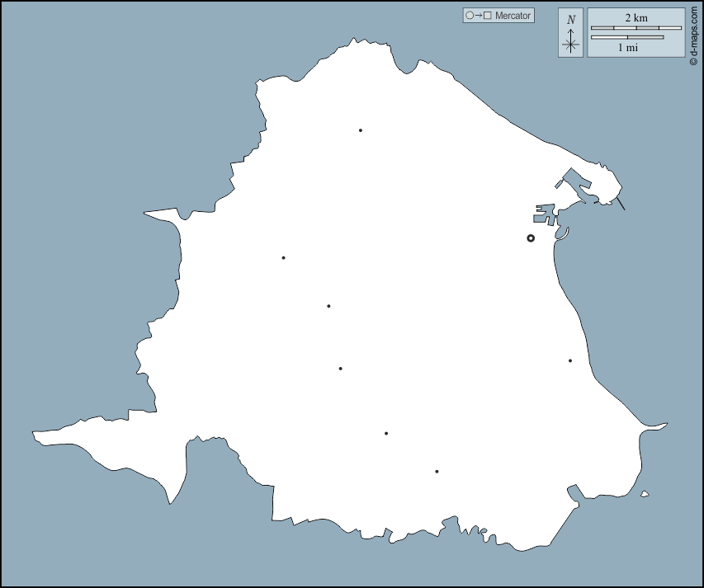This screenshot has width=704, height=588.
Task: Click the tiny island off the southeast coast
Action: [x=645, y=495]
